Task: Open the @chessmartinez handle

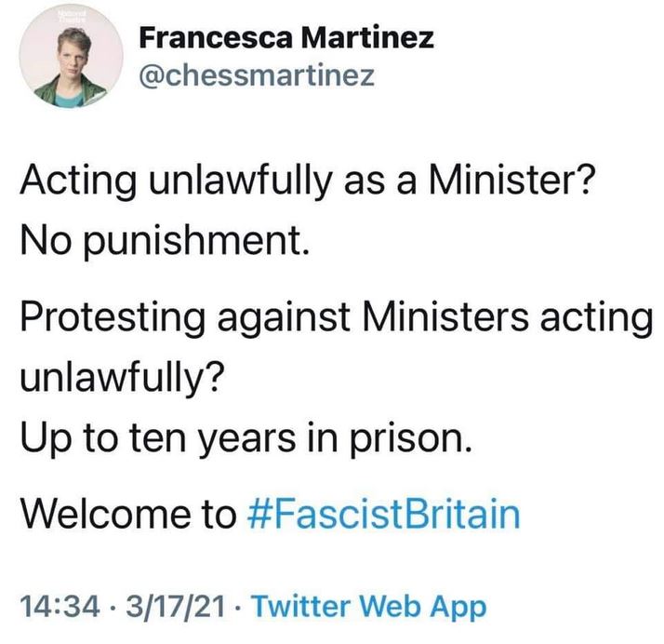Action: (256, 76)
